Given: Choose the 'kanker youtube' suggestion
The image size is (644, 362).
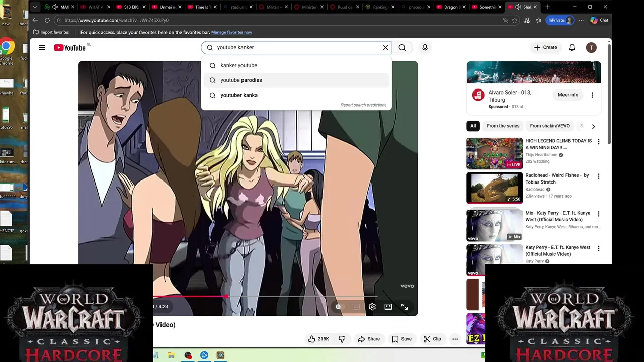Looking at the screenshot, I should tap(296, 65).
